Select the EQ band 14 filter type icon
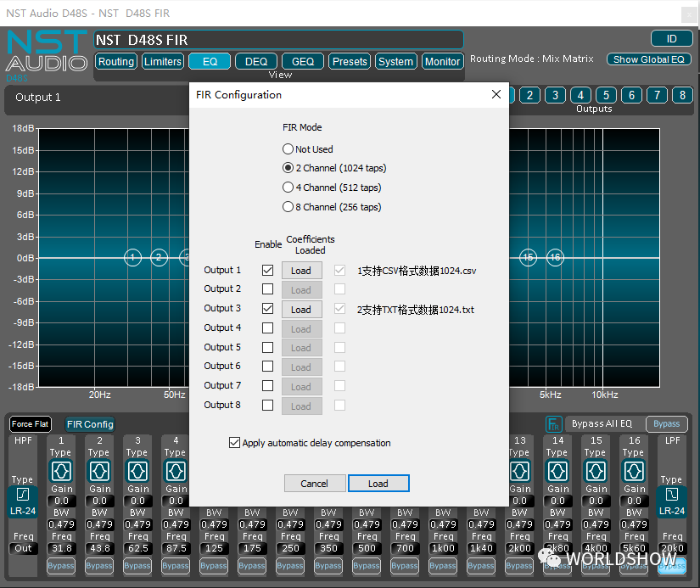700x588 pixels. [557, 471]
